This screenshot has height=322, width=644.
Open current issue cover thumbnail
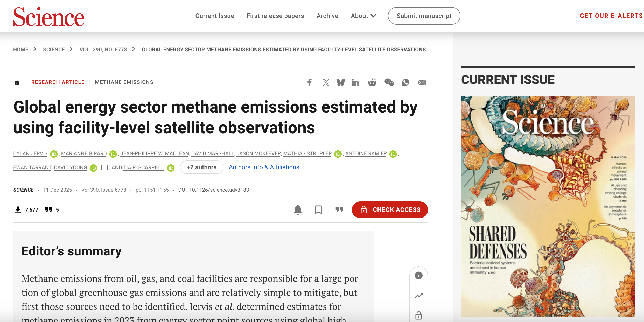548,206
